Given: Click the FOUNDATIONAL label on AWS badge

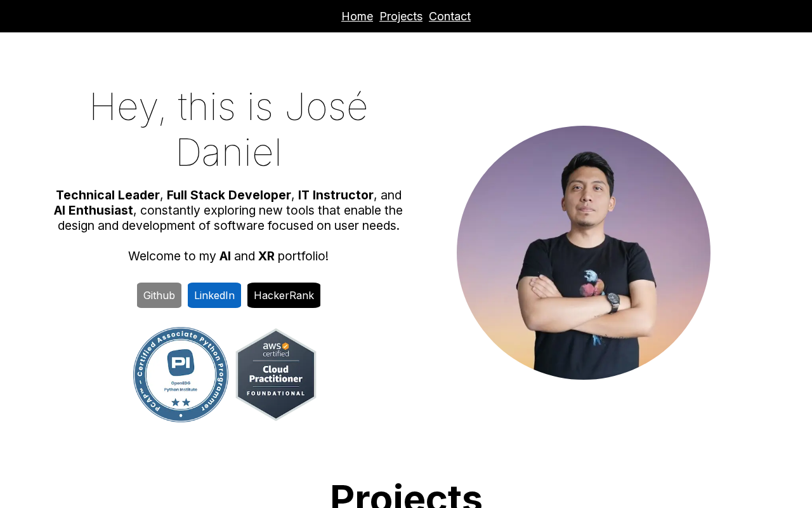Looking at the screenshot, I should pos(276,394).
